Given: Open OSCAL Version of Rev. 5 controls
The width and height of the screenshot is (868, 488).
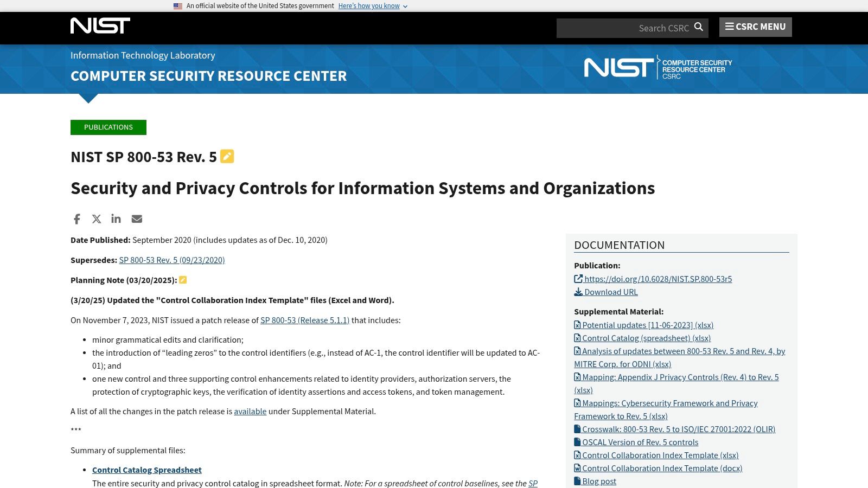Looking at the screenshot, I should click(x=640, y=442).
